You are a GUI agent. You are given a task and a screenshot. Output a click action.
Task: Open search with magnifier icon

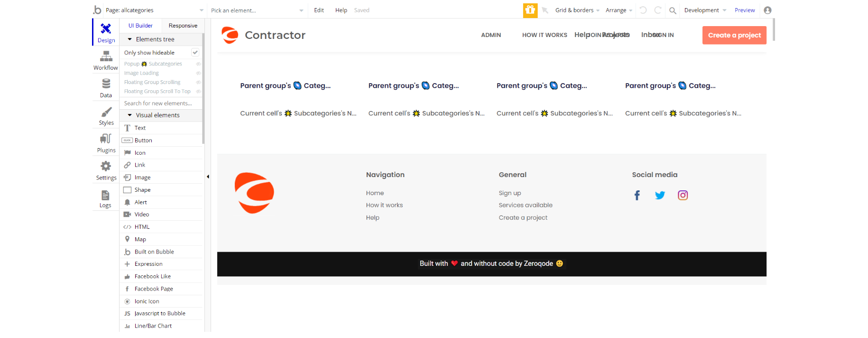point(673,10)
